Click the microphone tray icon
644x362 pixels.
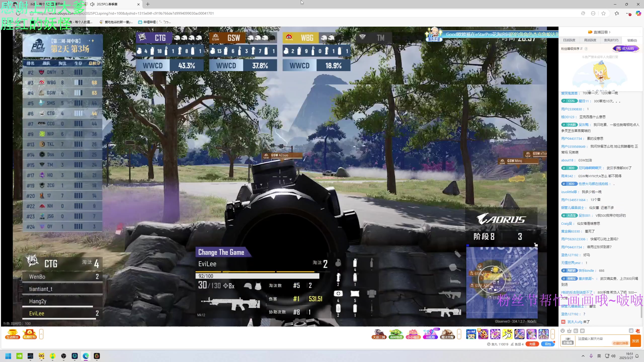point(591,356)
